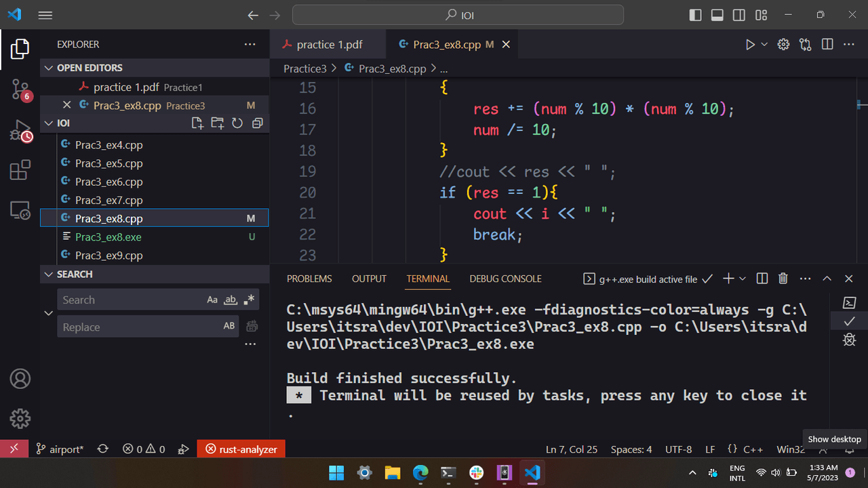This screenshot has height=488, width=868.
Task: Open the Manage settings gear
Action: [20, 418]
